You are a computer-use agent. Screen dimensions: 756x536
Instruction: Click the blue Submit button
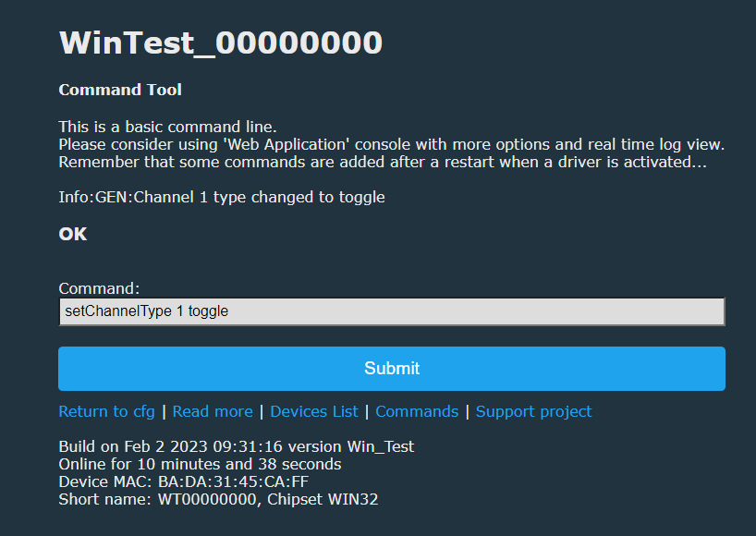(x=392, y=368)
